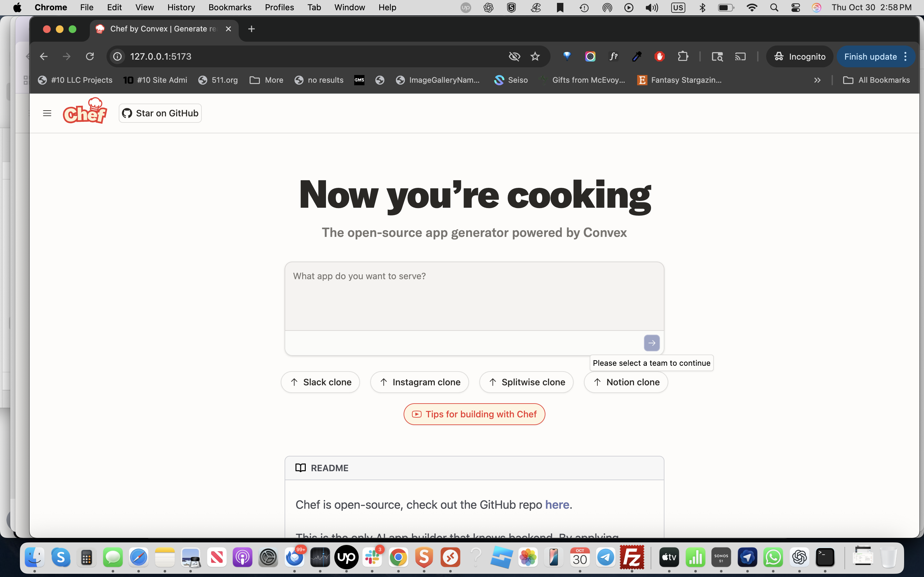Bookmark page with the star icon
The image size is (924, 577).
(535, 56)
